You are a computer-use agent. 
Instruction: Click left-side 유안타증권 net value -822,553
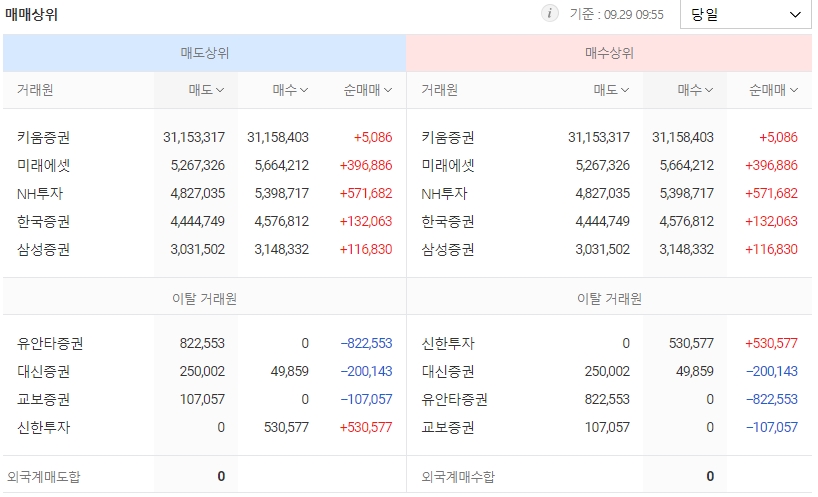[366, 343]
